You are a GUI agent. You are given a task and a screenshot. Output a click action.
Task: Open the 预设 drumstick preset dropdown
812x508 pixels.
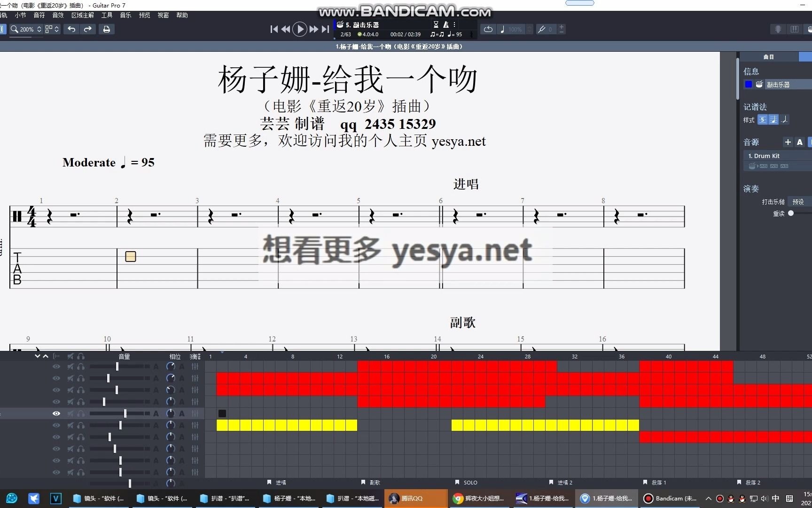pos(799,202)
